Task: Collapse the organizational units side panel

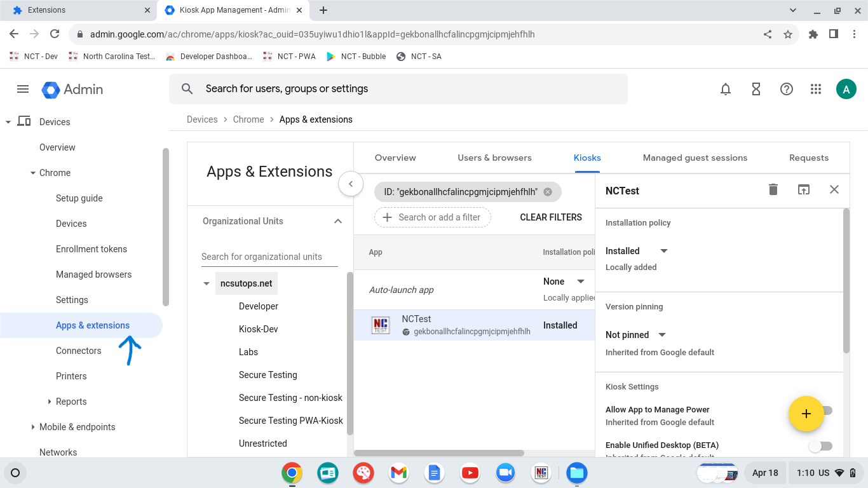Action: pos(350,184)
